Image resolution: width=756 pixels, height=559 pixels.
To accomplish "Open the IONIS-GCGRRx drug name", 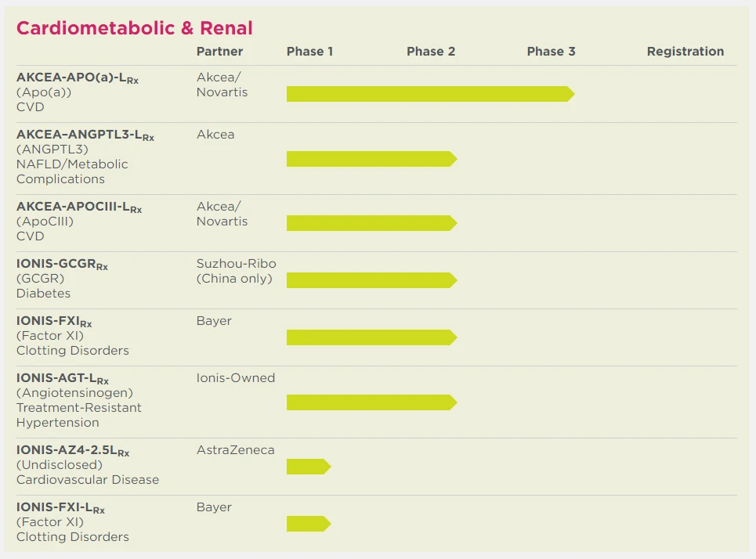I will [x=62, y=265].
